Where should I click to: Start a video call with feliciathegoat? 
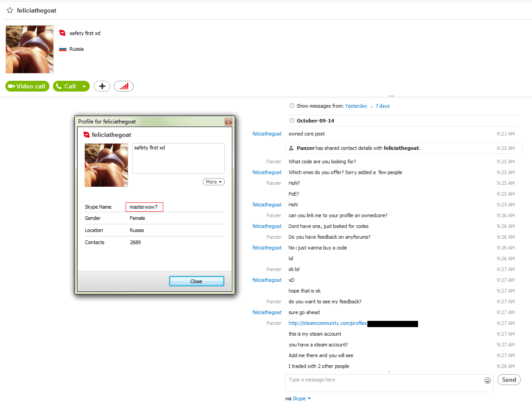27,86
